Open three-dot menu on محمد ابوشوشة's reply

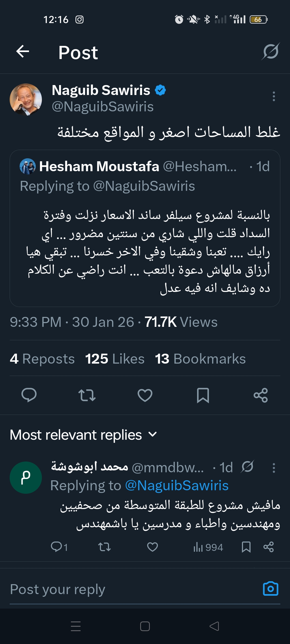click(274, 468)
